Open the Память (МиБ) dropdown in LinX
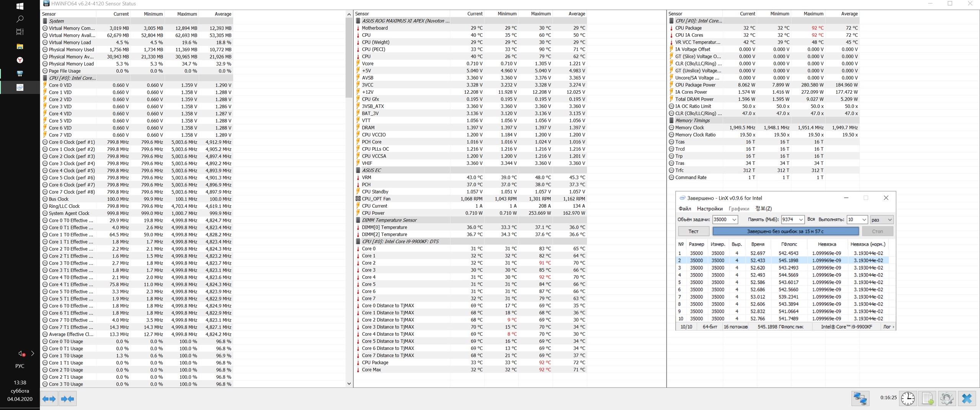The width and height of the screenshot is (980, 410). [x=801, y=220]
